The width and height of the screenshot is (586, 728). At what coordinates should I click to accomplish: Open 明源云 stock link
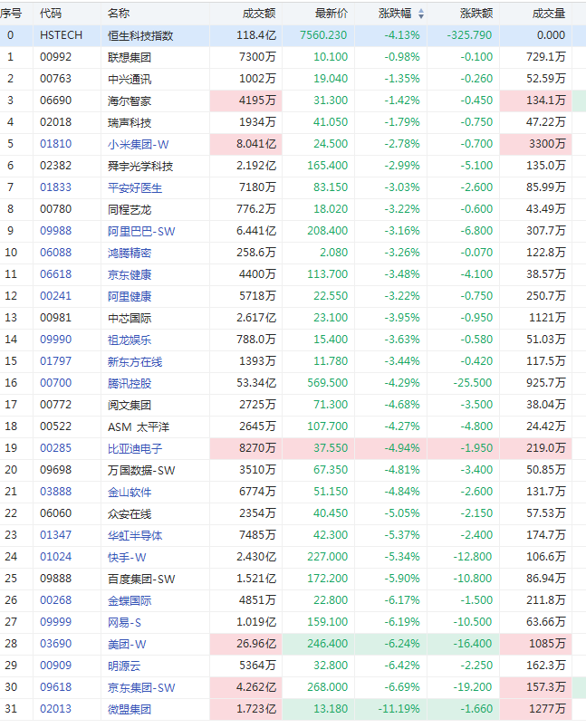124,666
